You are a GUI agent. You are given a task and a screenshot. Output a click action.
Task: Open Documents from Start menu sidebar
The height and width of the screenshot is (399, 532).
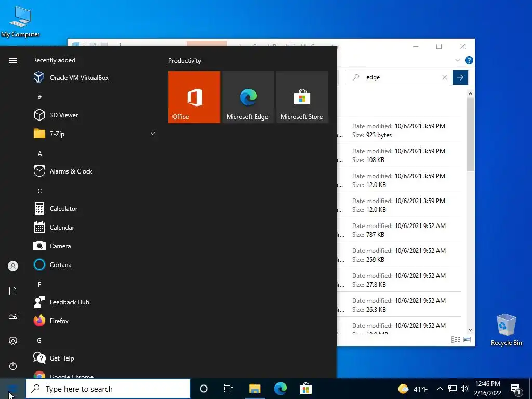[x=13, y=291]
